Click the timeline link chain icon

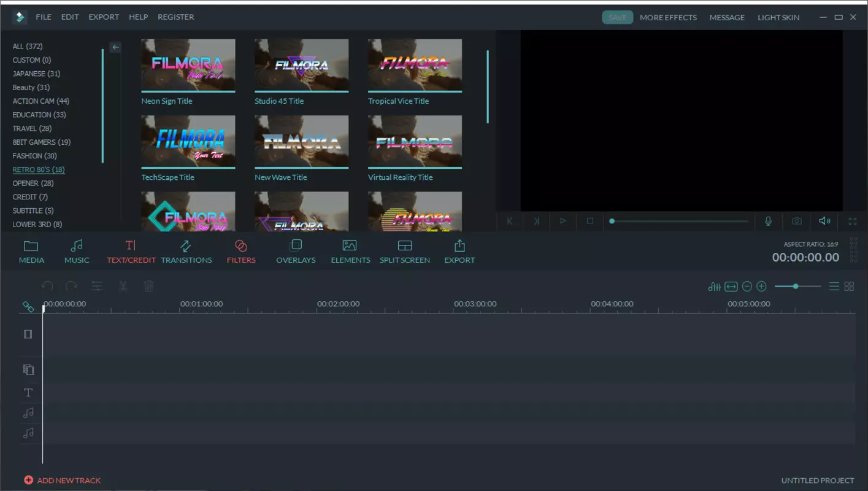pyautogui.click(x=28, y=306)
